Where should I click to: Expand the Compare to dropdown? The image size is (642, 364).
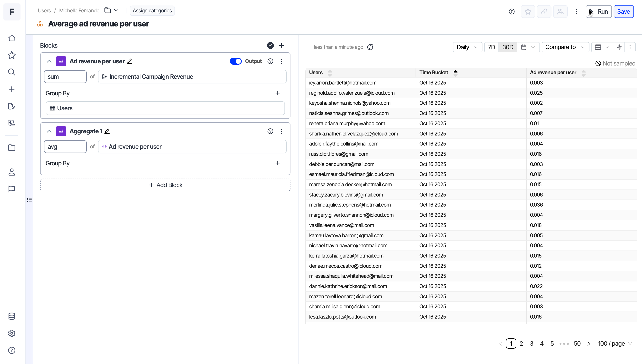[x=565, y=47]
